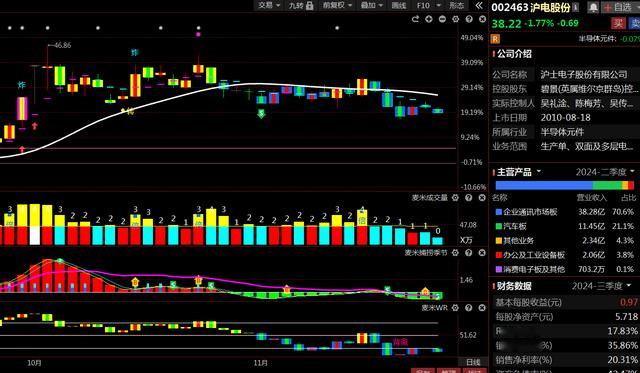Click the red 买 buy button
Image resolution: width=640 pixels, height=373 pixels.
tap(618, 23)
